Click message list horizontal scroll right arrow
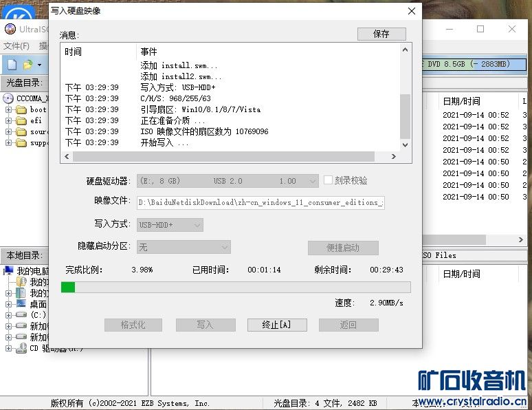532x410 pixels. tap(394, 156)
